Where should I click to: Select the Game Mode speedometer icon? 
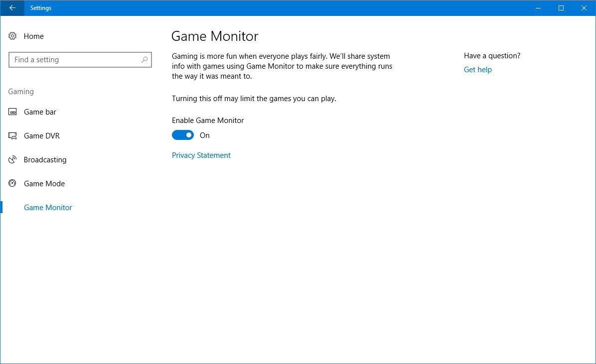pyautogui.click(x=12, y=183)
